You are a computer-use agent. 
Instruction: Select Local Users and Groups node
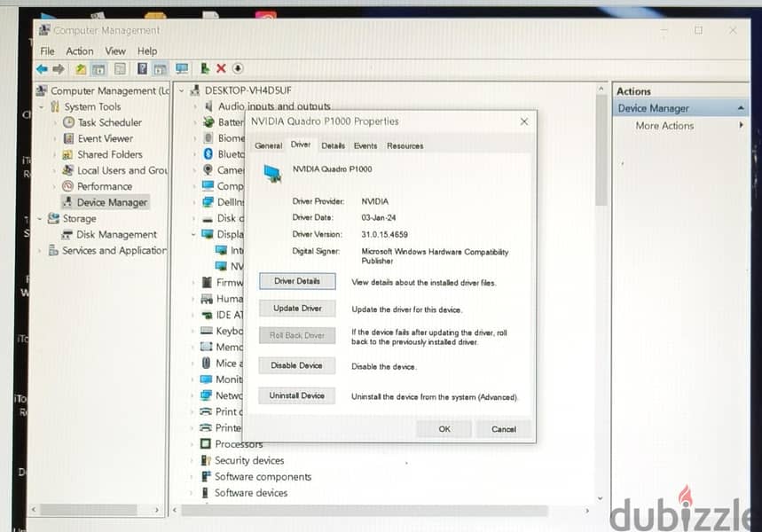pos(122,170)
